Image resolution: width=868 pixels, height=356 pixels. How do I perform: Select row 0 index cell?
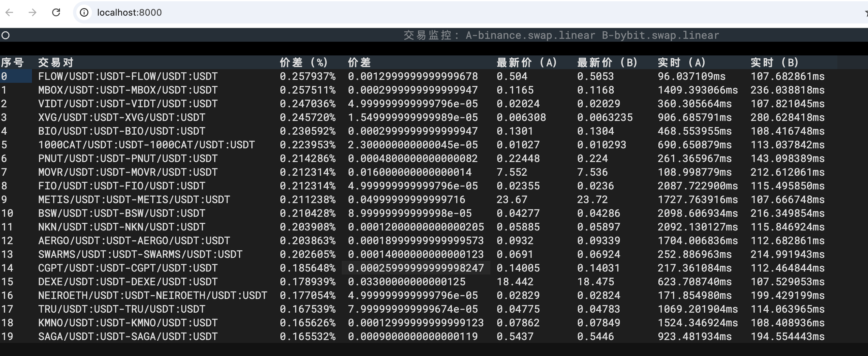(x=16, y=76)
